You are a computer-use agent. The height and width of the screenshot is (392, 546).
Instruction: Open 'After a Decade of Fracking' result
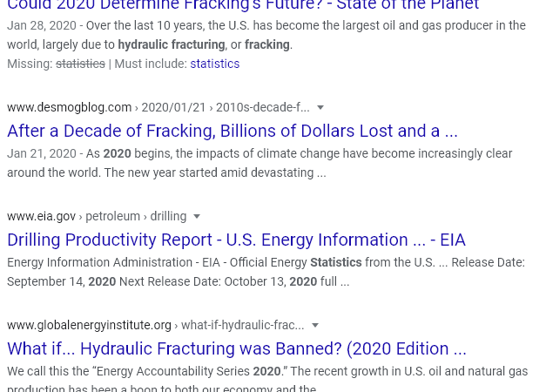[x=233, y=131]
